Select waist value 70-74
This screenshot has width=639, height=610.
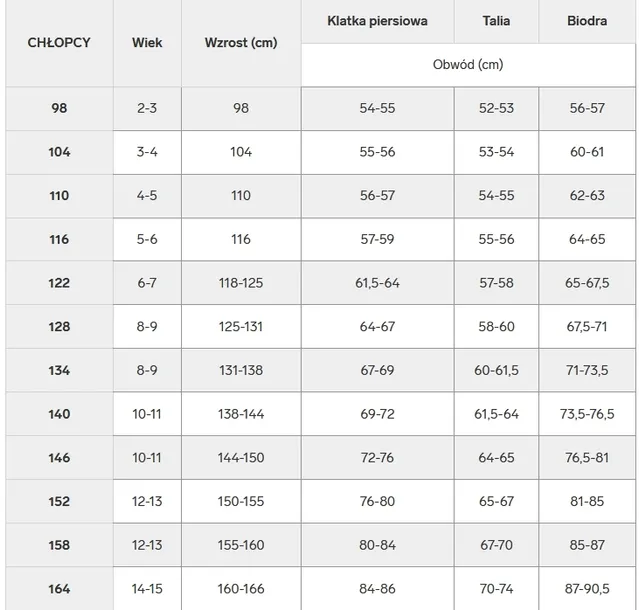[x=496, y=589]
